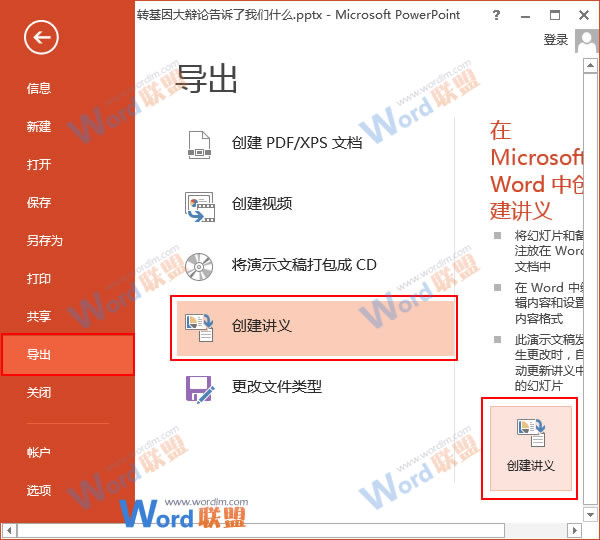Click the user avatar icon next to 登录
The width and height of the screenshot is (600, 540).
pyautogui.click(x=586, y=41)
